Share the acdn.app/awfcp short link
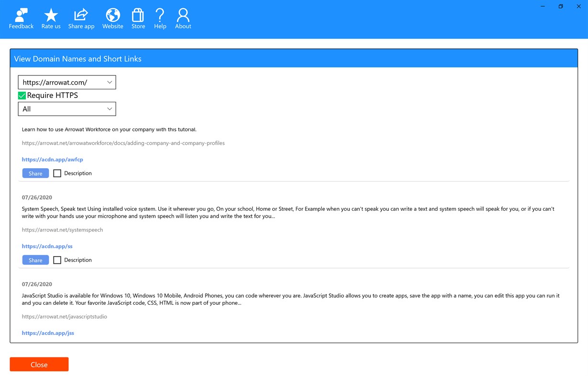This screenshot has height=376, width=588. tap(35, 173)
